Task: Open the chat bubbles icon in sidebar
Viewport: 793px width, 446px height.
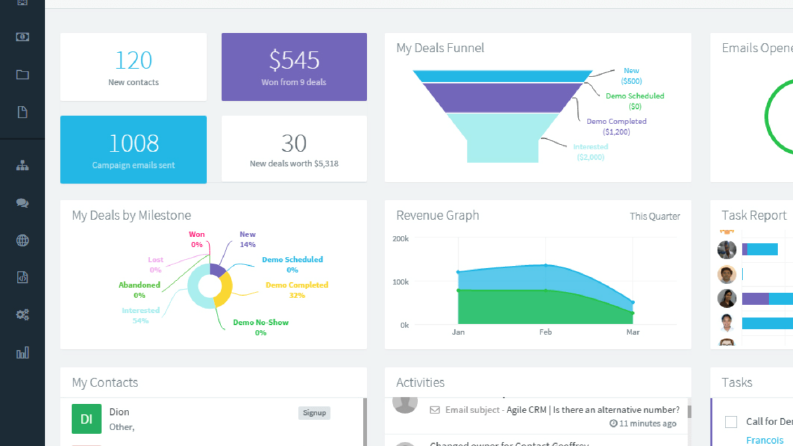Action: [22, 203]
